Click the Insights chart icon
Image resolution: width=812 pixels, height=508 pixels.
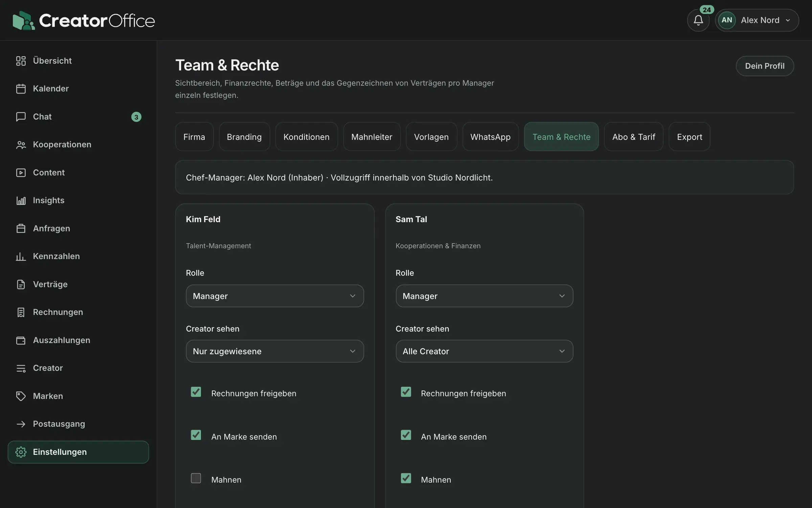21,200
